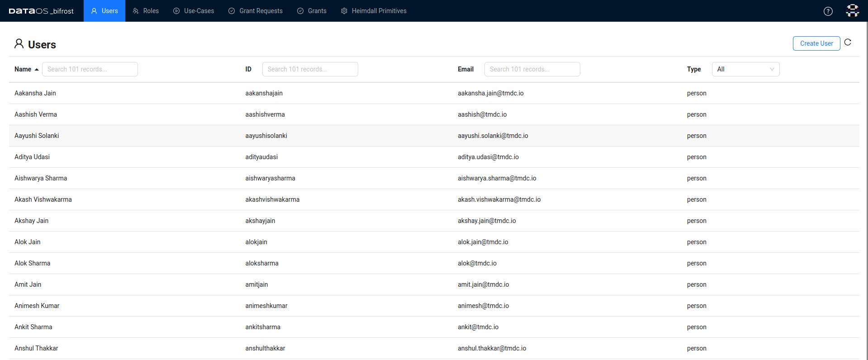Image resolution: width=868 pixels, height=360 pixels.
Task: Click the ID aloksharma
Action: click(x=262, y=263)
